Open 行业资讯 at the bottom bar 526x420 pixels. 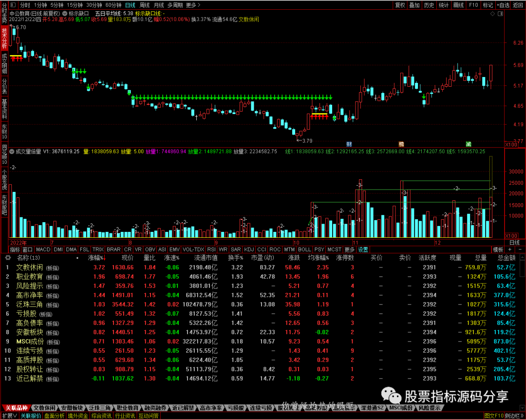[125, 416]
